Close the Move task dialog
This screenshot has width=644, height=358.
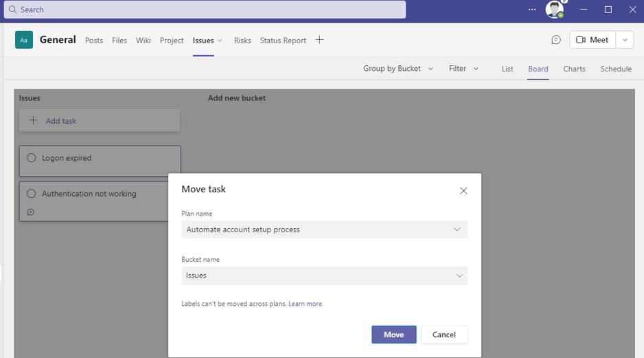(x=463, y=191)
